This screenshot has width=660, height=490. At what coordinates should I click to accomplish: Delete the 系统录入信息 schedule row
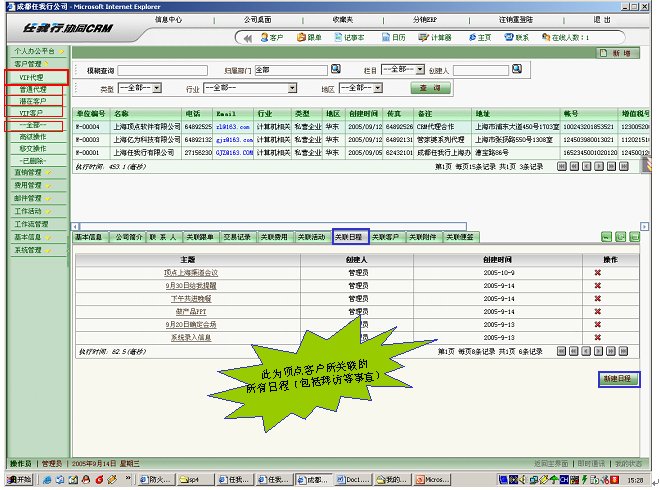click(598, 338)
